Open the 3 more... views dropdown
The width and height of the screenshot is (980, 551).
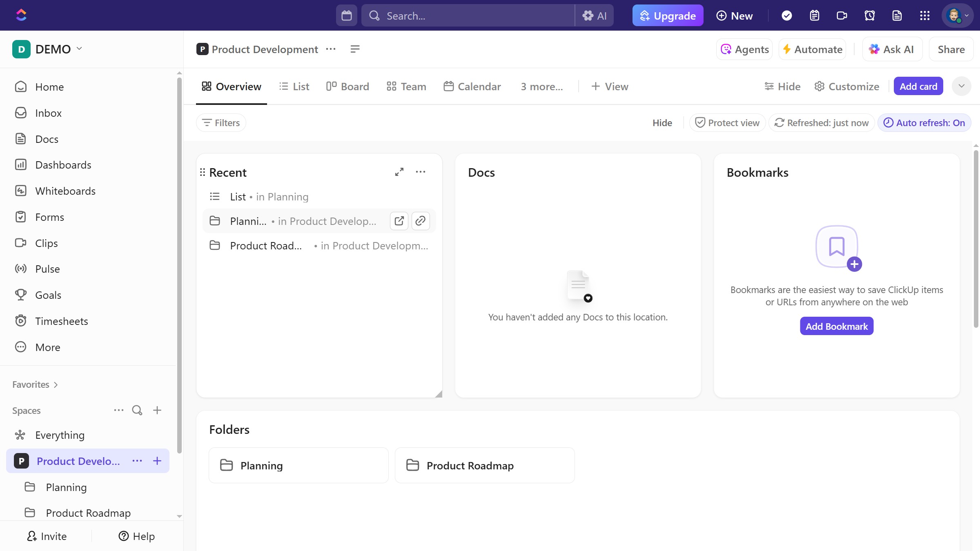click(541, 86)
